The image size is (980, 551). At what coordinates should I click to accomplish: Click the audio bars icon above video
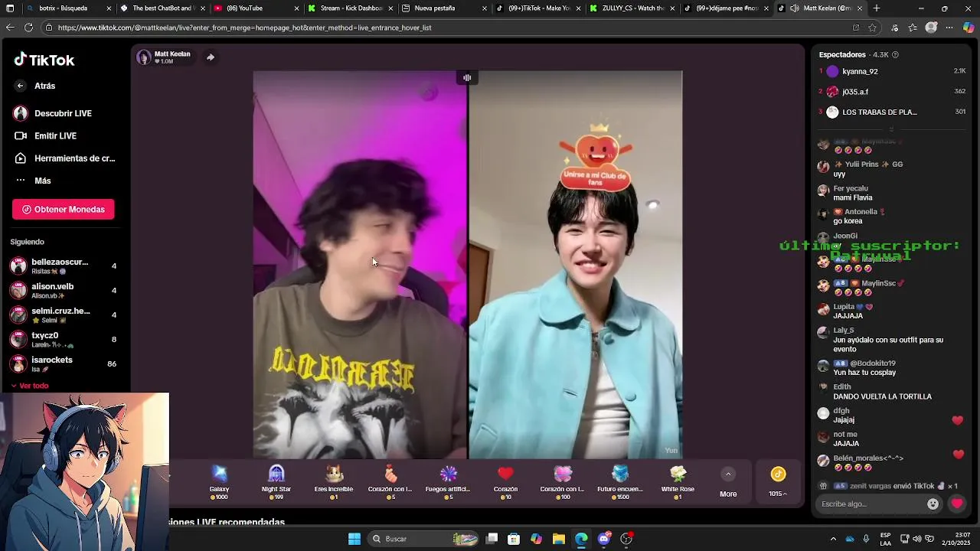pos(467,77)
